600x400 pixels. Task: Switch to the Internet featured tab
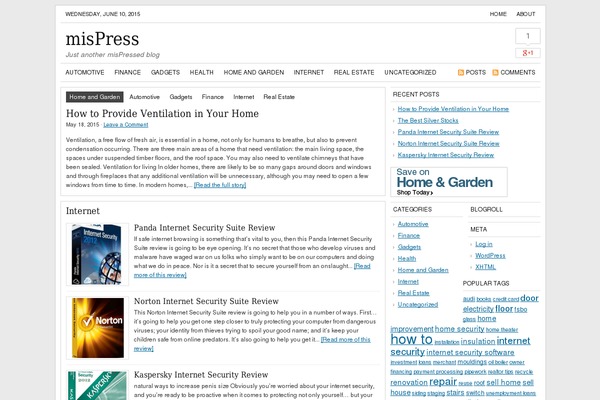pos(243,97)
